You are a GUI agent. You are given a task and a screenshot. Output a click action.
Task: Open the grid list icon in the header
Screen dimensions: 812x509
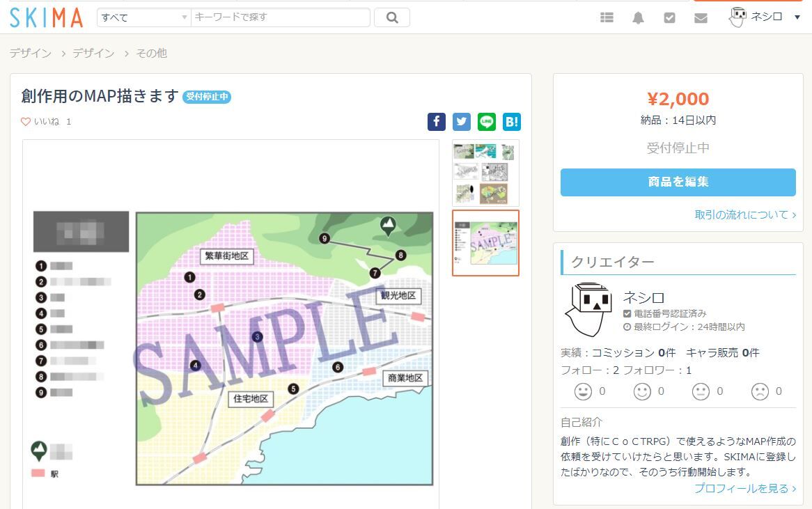[x=607, y=17]
